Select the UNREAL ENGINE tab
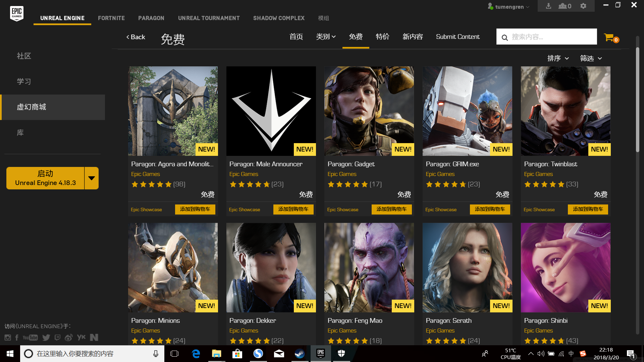This screenshot has width=644, height=362. coord(62,18)
